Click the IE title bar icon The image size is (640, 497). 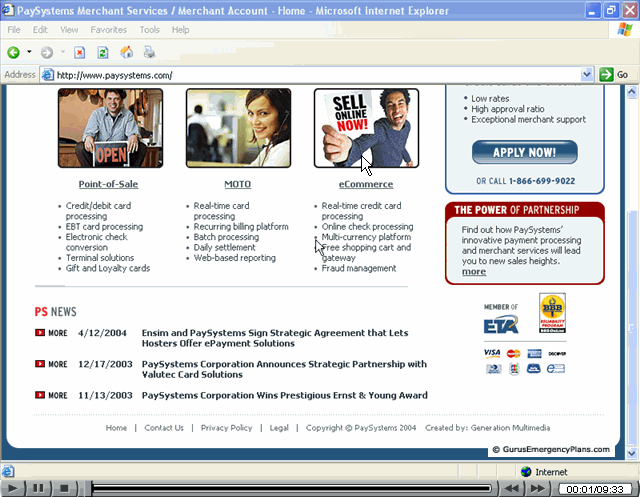[x=8, y=10]
